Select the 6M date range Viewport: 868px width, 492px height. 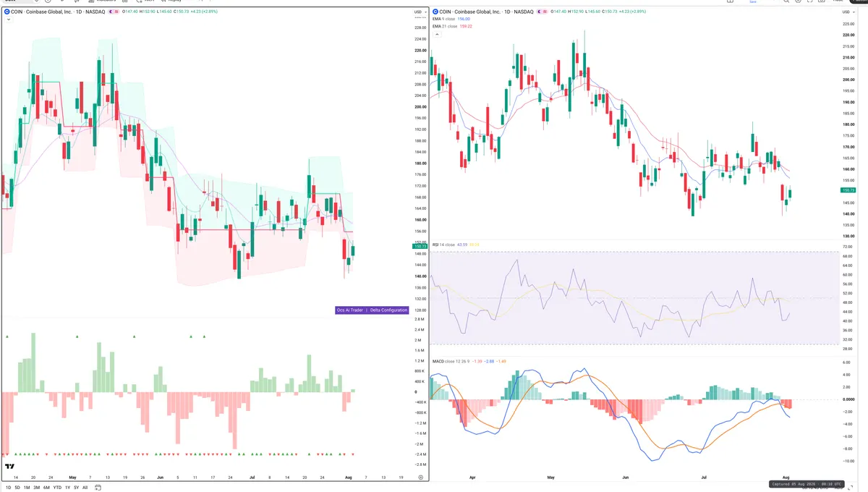tap(46, 488)
